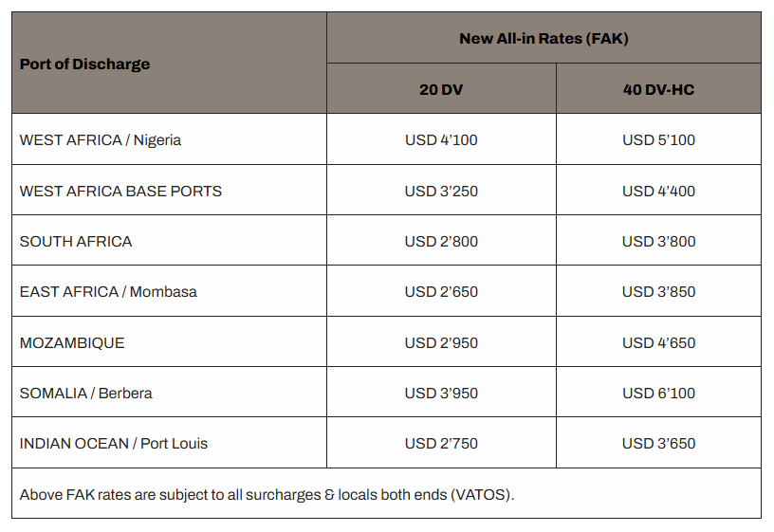
Task: Click the VATOS surcharges footnote text
Action: coord(267,495)
